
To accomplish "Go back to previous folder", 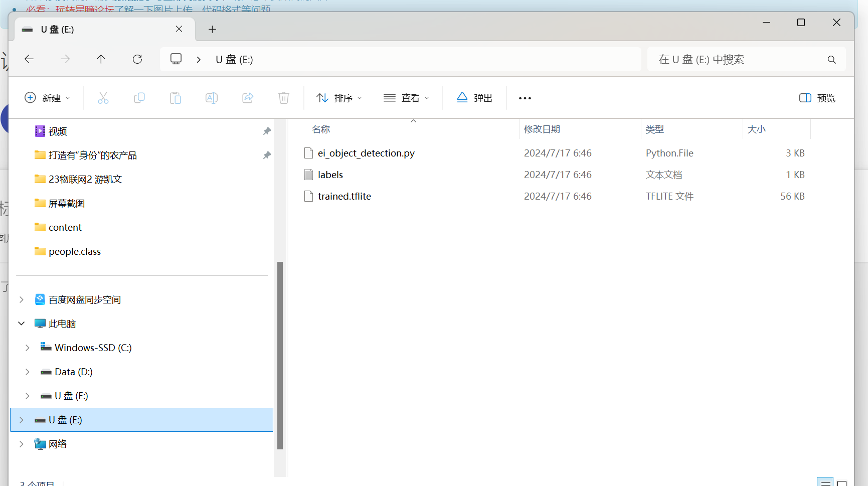I will pyautogui.click(x=29, y=59).
